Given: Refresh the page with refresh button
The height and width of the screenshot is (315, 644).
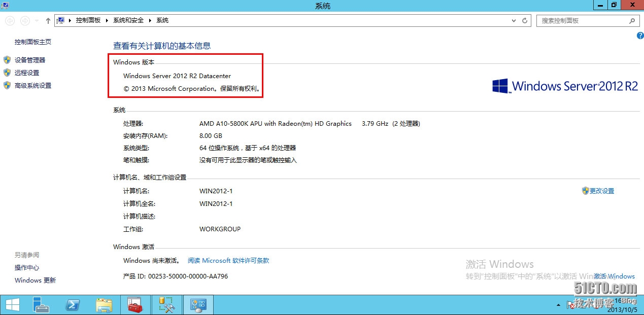Looking at the screenshot, I should (525, 21).
